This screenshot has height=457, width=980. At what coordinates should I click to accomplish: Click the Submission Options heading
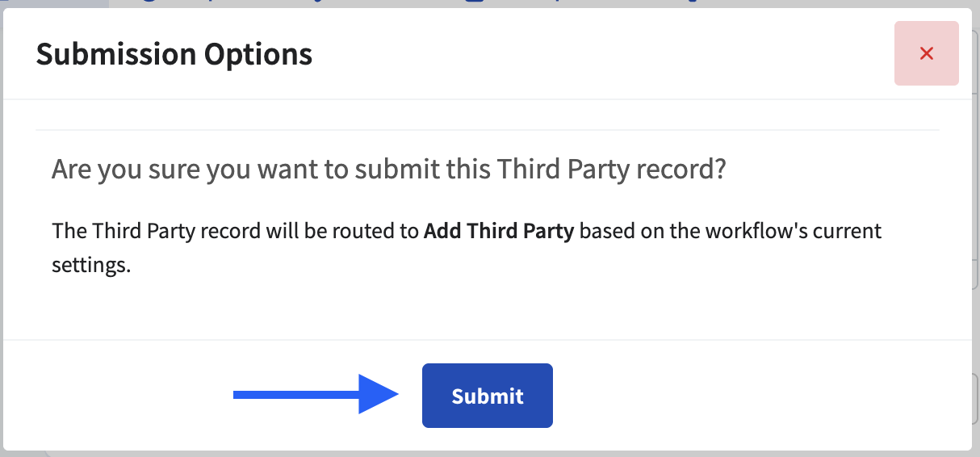click(x=174, y=54)
